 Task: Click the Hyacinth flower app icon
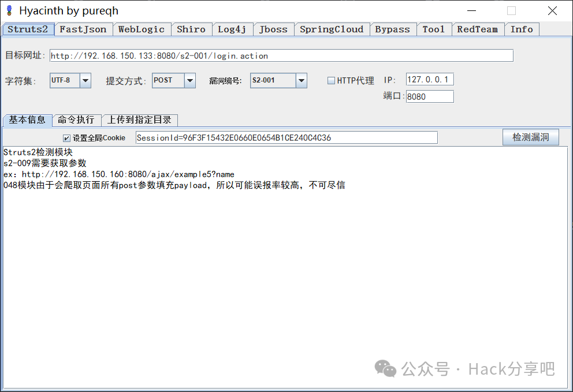(x=9, y=10)
